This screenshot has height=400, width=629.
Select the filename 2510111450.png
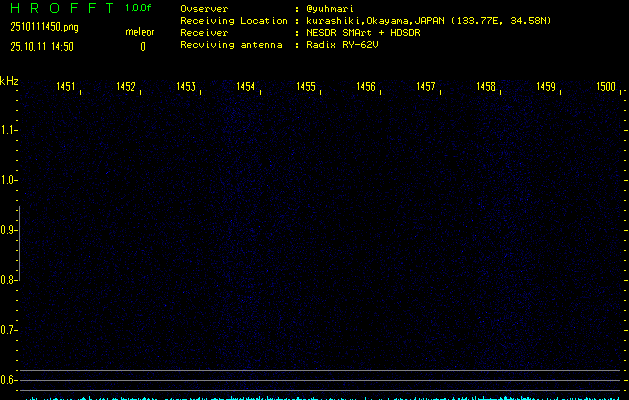[44, 27]
